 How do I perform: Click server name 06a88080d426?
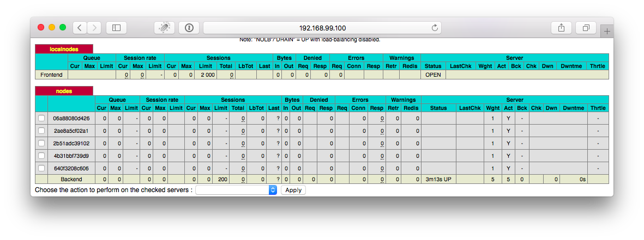(x=71, y=118)
